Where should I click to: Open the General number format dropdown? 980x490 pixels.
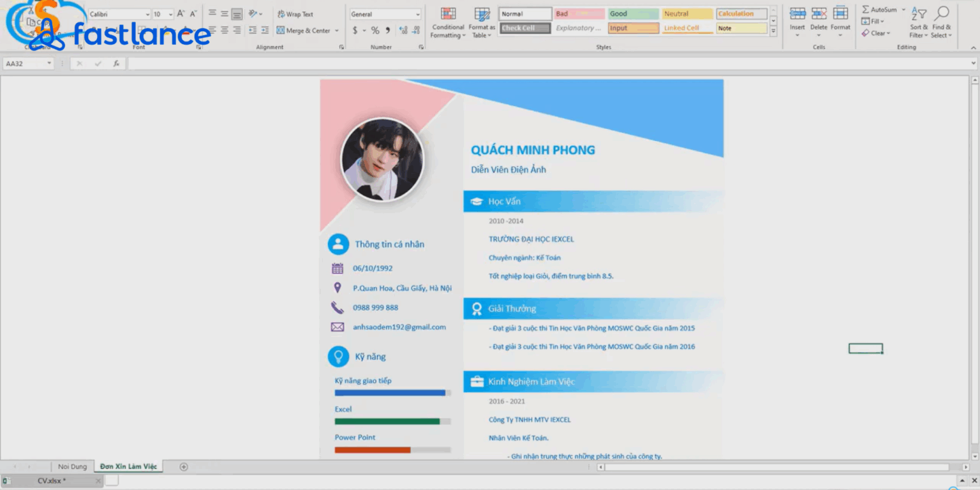(418, 14)
